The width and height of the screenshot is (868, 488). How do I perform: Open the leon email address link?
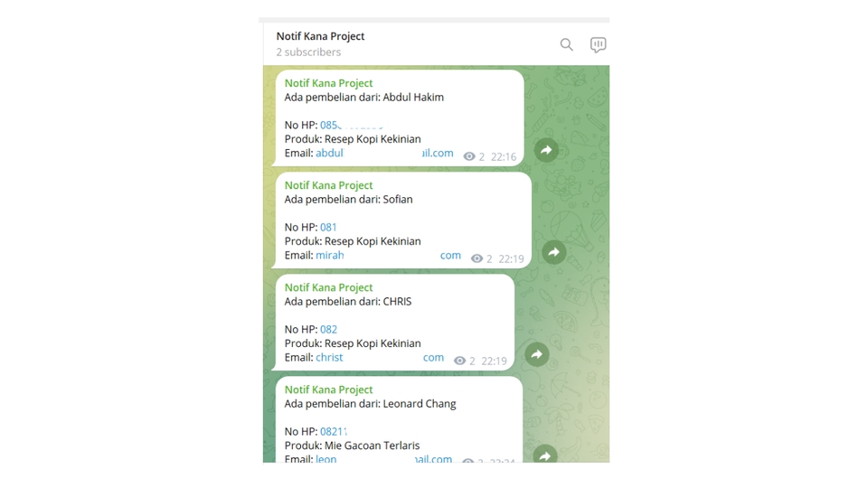[383, 459]
